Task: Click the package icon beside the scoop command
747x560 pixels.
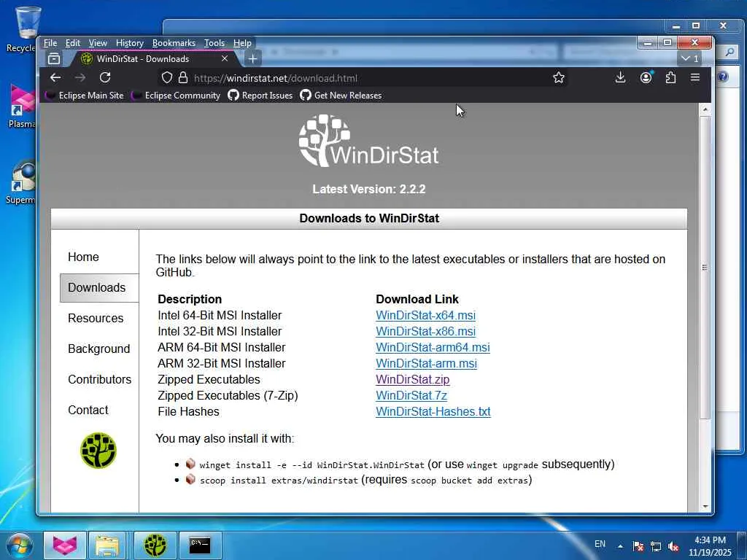Action: point(190,479)
